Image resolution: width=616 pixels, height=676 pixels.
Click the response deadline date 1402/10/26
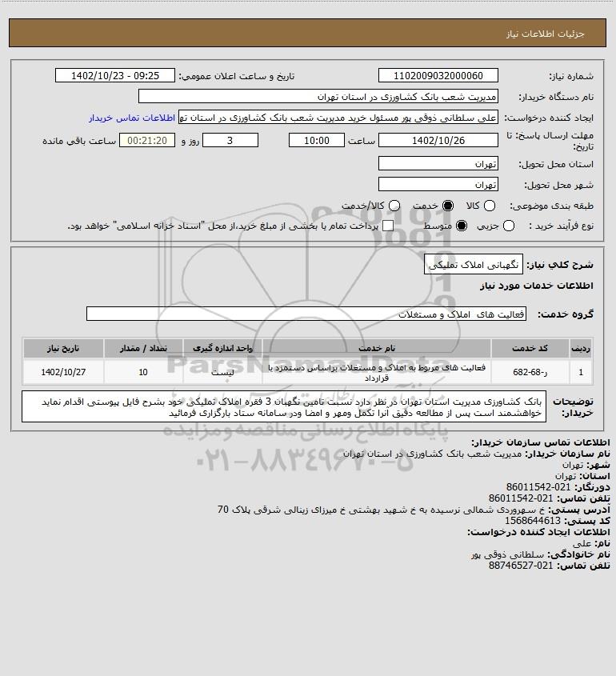click(438, 140)
